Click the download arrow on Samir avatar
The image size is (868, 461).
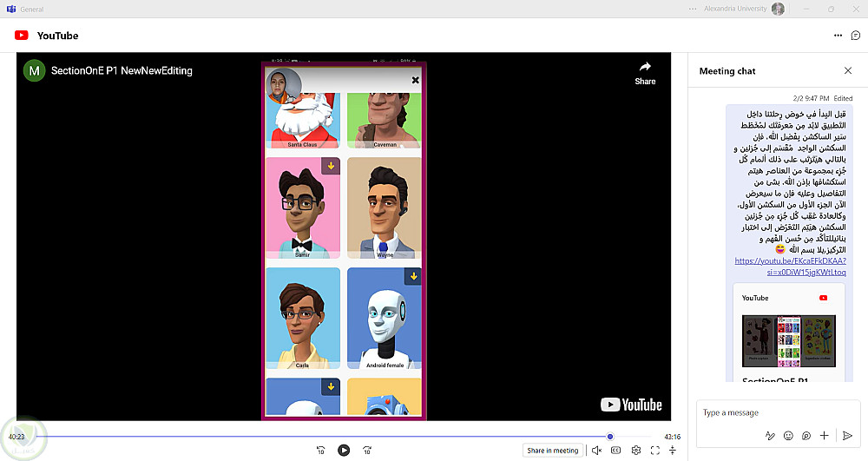[331, 166]
